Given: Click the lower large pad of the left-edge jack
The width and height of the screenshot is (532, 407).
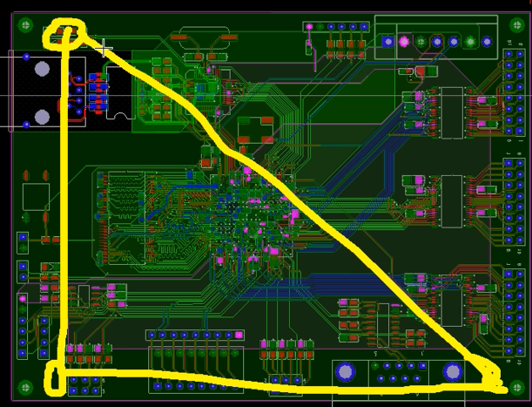Looking at the screenshot, I should [x=42, y=116].
